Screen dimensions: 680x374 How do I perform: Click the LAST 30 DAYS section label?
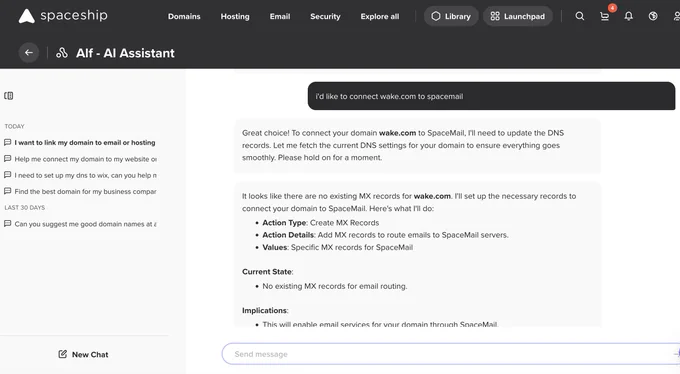[25, 207]
